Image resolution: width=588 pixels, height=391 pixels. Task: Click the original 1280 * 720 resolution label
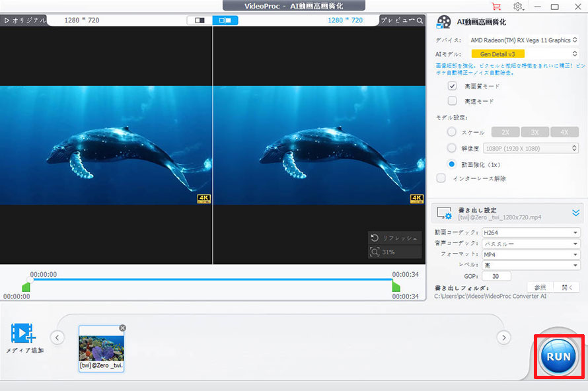[81, 20]
